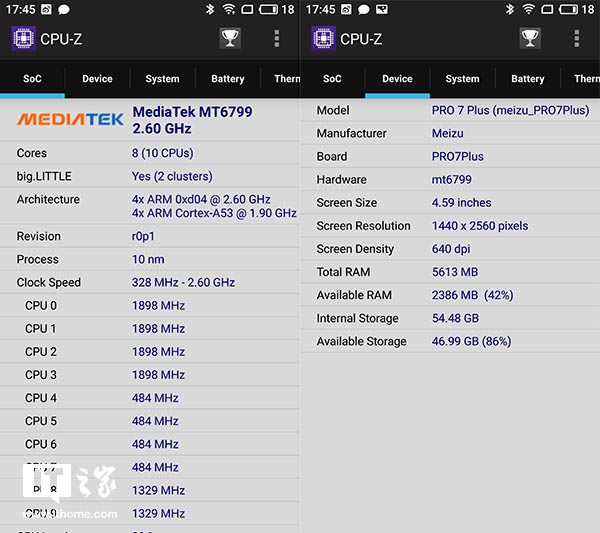The width and height of the screenshot is (600, 533).
Task: Open Thermal tab in left screen
Action: pos(280,79)
